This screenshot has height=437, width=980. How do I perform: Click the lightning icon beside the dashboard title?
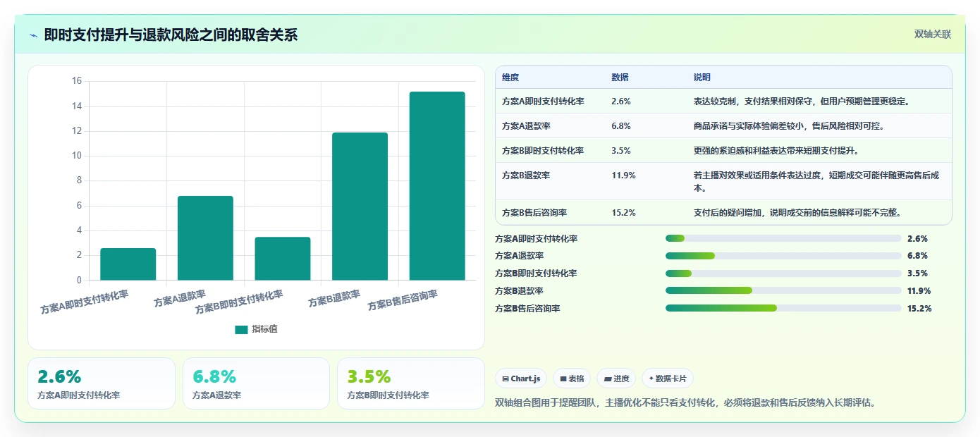[x=34, y=35]
